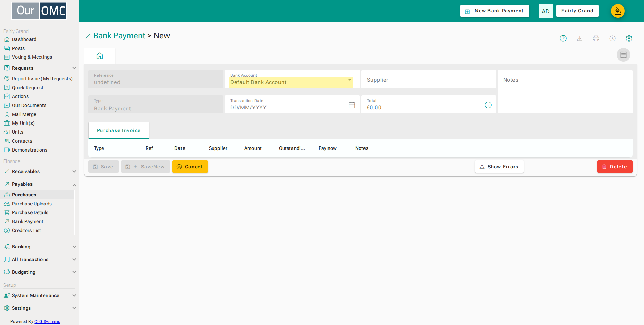644x325 pixels.
Task: Click the Supplier input field
Action: point(429,79)
